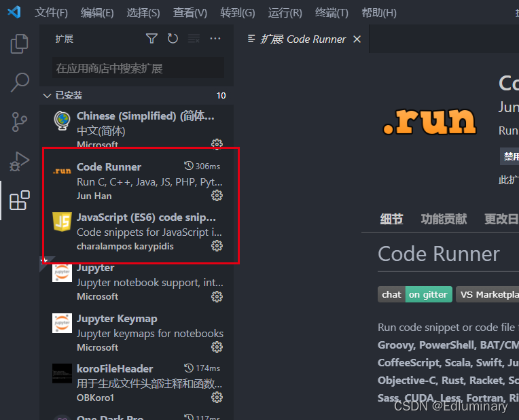Viewport: 519px width, 420px height.
Task: Click the Code Runner activation time 306ms
Action: coord(202,166)
